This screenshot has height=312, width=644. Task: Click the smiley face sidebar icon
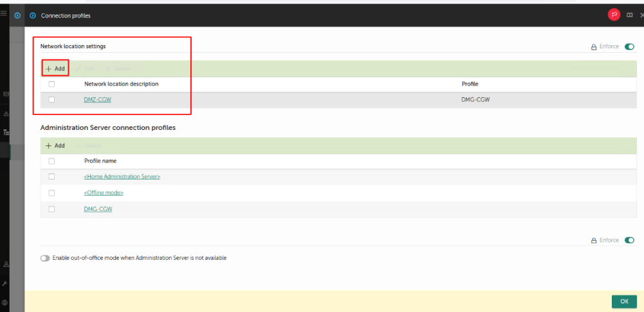pos(5,302)
